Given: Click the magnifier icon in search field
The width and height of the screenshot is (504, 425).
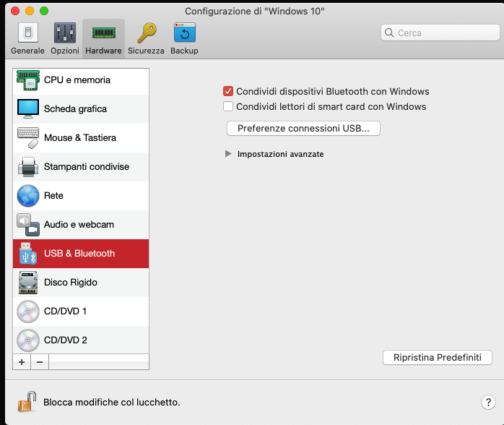Looking at the screenshot, I should pos(389,33).
